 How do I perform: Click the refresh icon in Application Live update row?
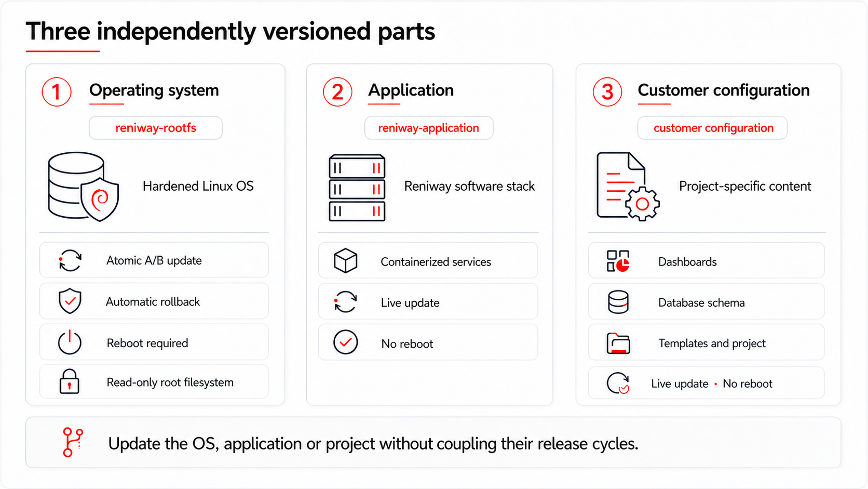point(345,301)
